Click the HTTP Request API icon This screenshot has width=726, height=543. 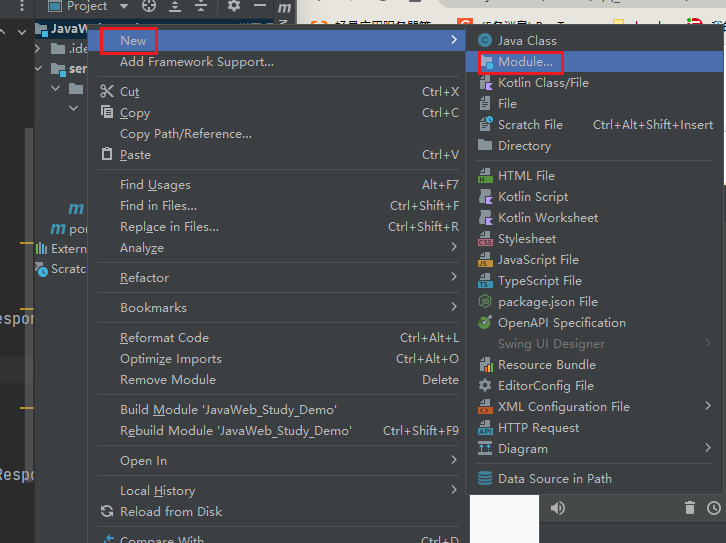485,428
